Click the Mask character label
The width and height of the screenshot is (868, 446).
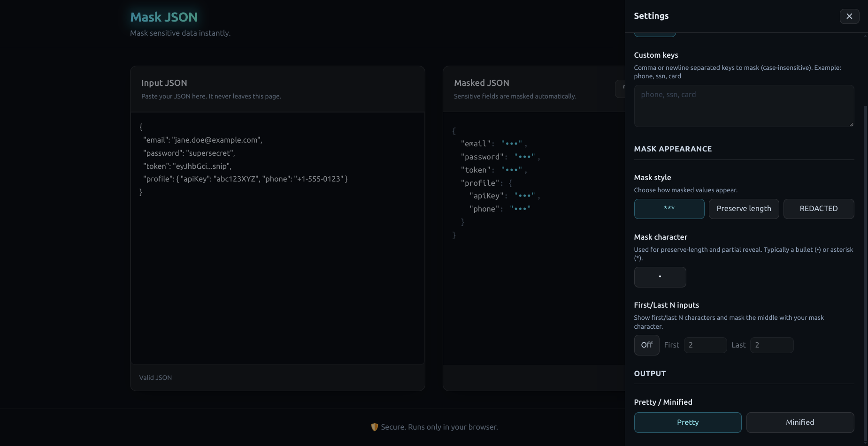coord(661,237)
